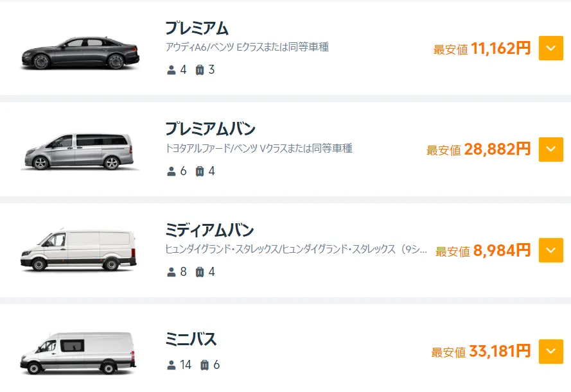Click the white minibus thumbnail
The width and height of the screenshot is (571, 392).
(78, 354)
